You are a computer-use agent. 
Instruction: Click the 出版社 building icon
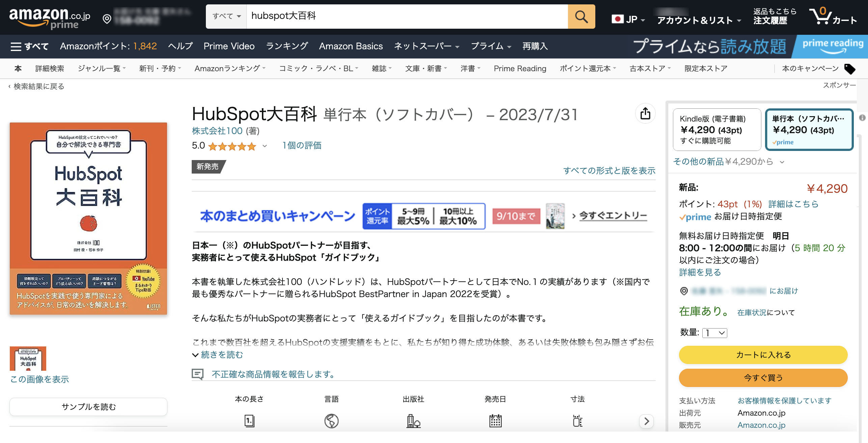413,421
